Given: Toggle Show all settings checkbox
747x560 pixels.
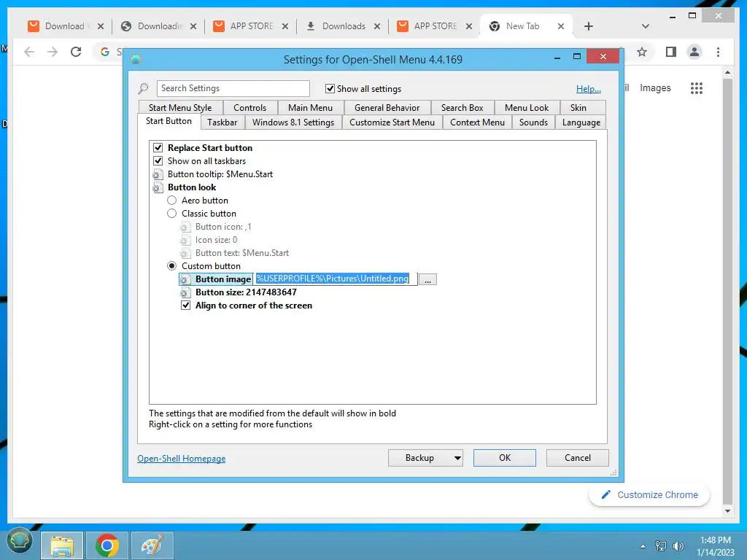Looking at the screenshot, I should point(330,88).
